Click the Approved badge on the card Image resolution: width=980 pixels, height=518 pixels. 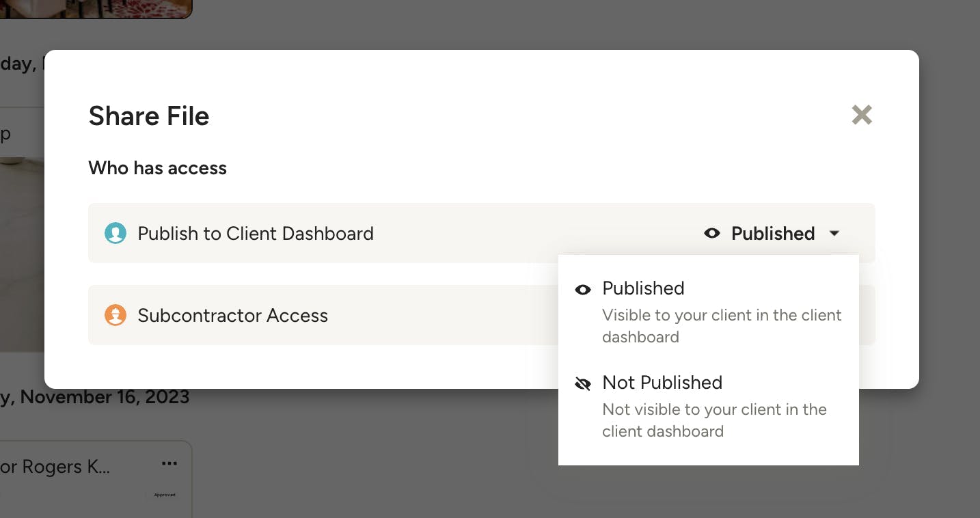[x=164, y=495]
